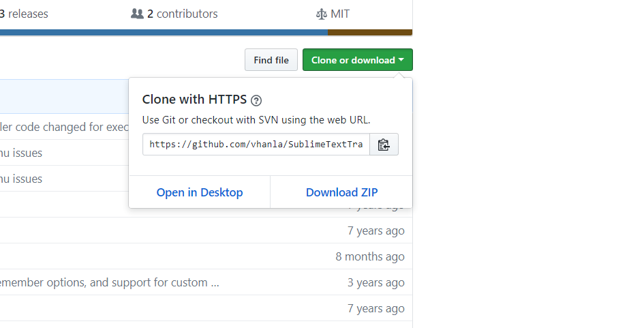Viewport: 644px width, 328px height.
Task: Choose Open in Desktop
Action: pyautogui.click(x=200, y=192)
